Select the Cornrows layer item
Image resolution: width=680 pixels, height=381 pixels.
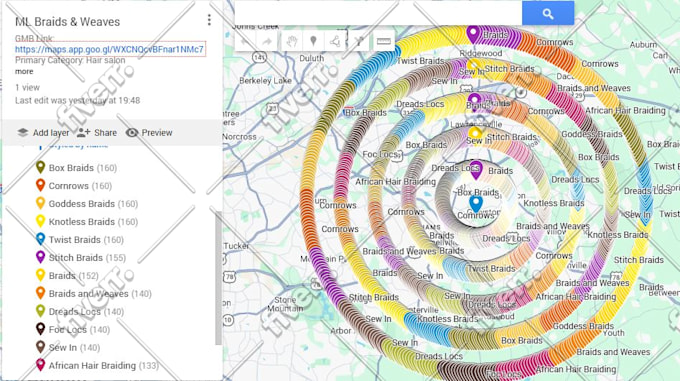tap(74, 186)
